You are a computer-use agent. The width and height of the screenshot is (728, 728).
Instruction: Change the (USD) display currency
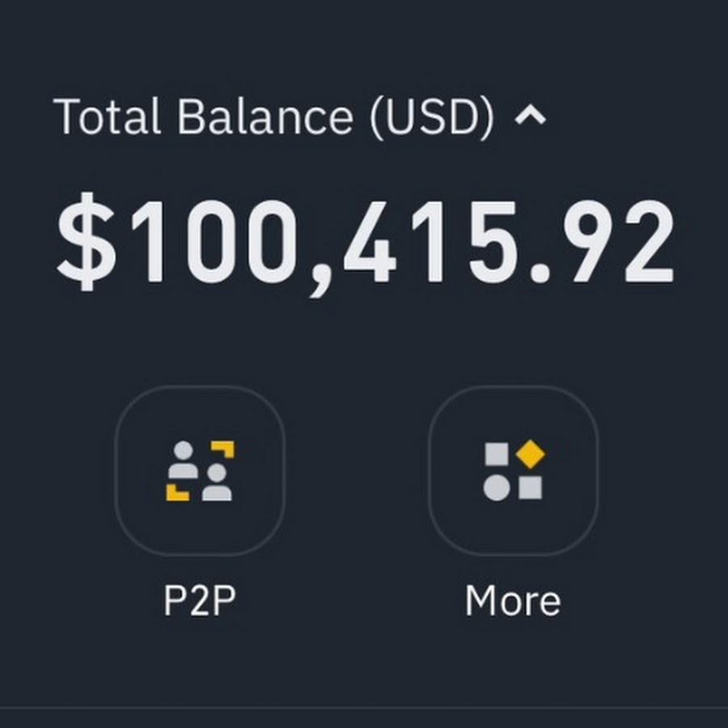click(x=432, y=117)
